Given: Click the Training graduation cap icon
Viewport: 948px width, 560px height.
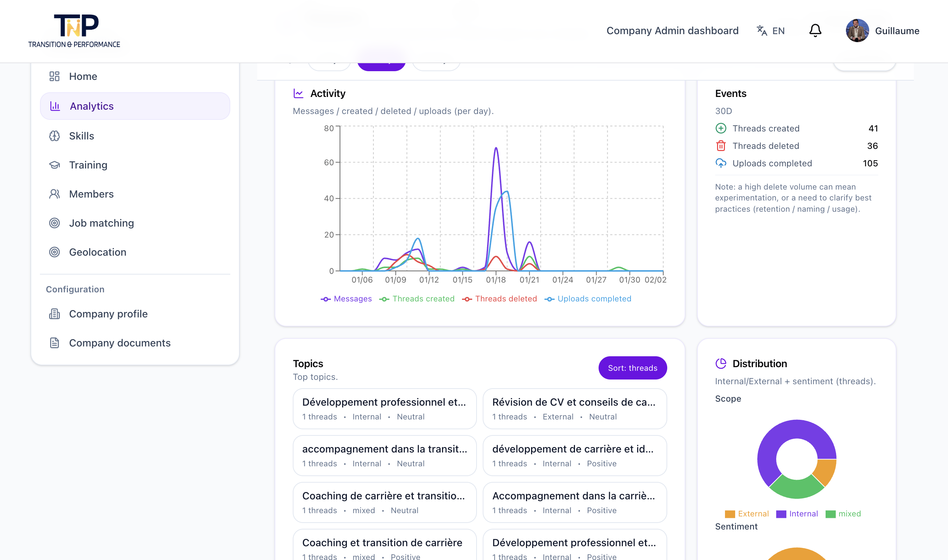Looking at the screenshot, I should 55,165.
